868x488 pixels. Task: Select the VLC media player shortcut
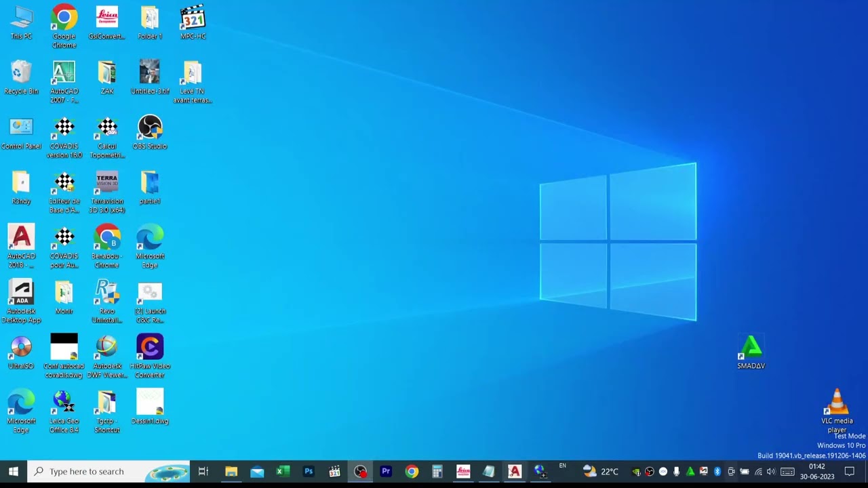pos(837,411)
